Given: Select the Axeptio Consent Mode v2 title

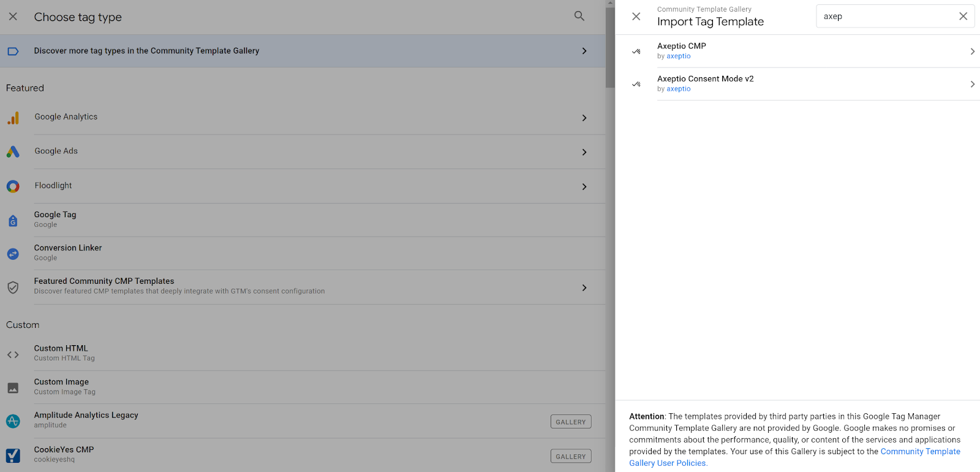Looking at the screenshot, I should pos(706,78).
